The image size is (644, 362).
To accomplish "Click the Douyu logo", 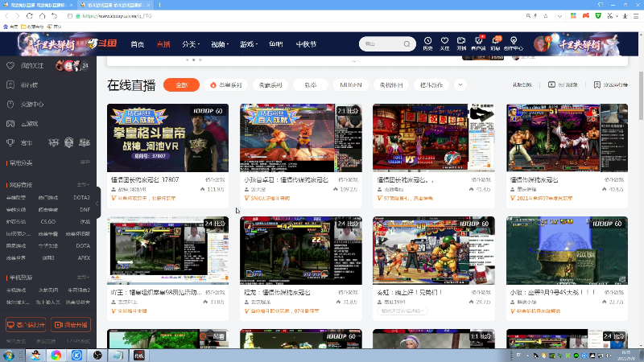I will coord(103,43).
